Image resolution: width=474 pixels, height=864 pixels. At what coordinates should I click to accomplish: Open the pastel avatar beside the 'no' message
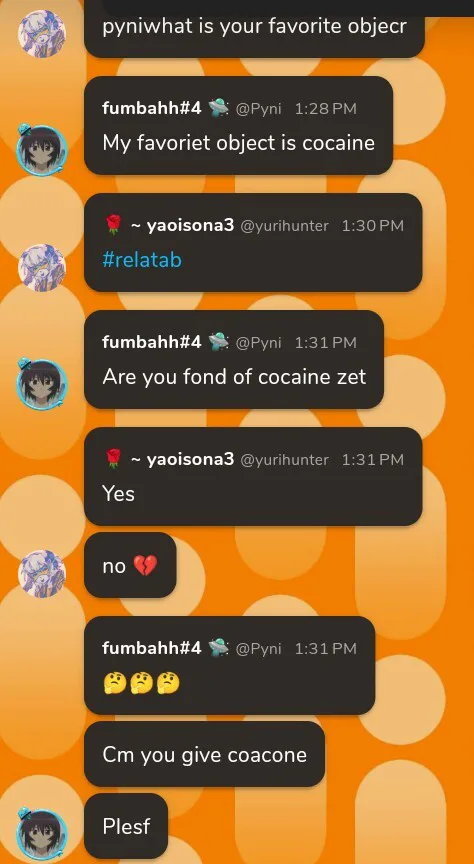click(x=42, y=573)
